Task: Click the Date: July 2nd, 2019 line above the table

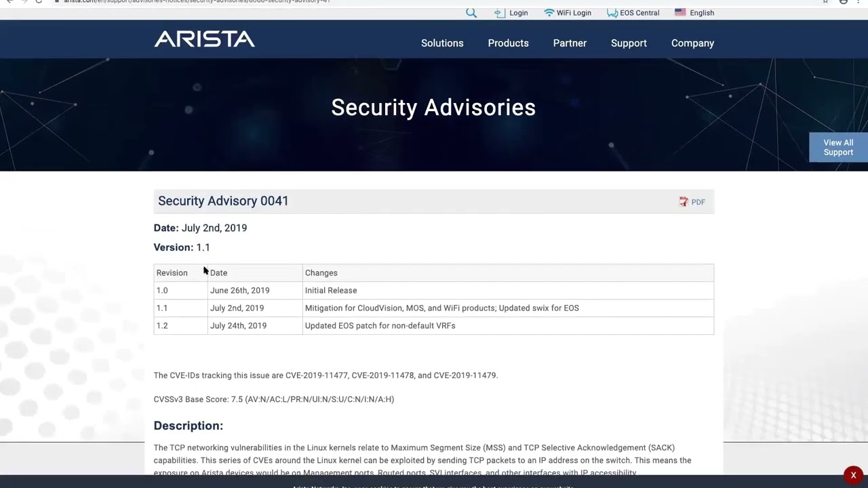Action: click(200, 228)
